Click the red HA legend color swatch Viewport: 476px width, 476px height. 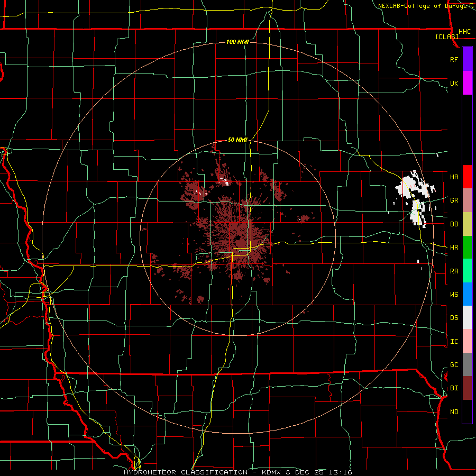(467, 177)
